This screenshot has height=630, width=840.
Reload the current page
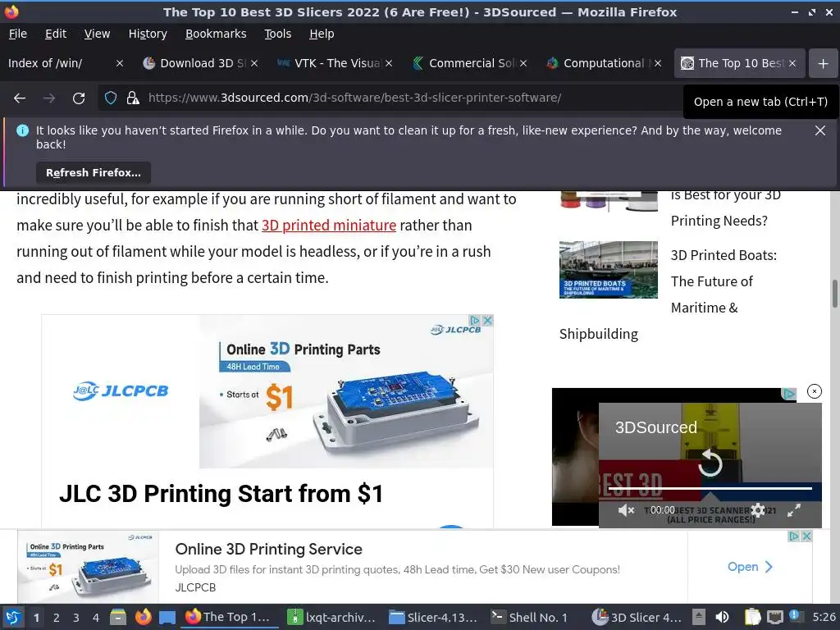pos(79,98)
